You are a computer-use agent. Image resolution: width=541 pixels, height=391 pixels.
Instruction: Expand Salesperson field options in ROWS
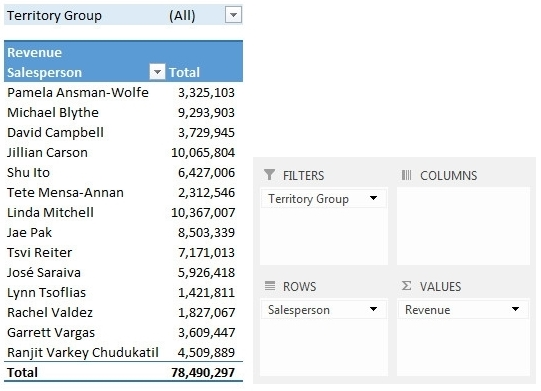click(x=373, y=309)
